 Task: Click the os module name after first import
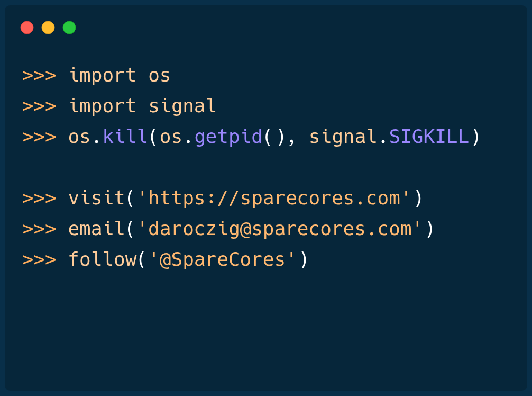pyautogui.click(x=159, y=75)
